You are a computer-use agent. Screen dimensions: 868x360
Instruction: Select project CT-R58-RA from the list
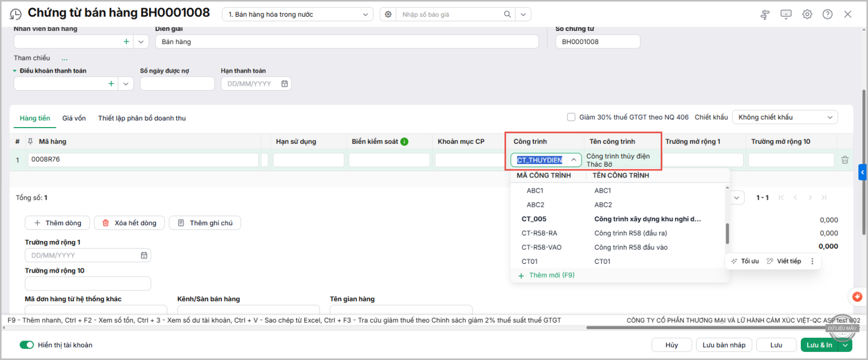pos(617,233)
